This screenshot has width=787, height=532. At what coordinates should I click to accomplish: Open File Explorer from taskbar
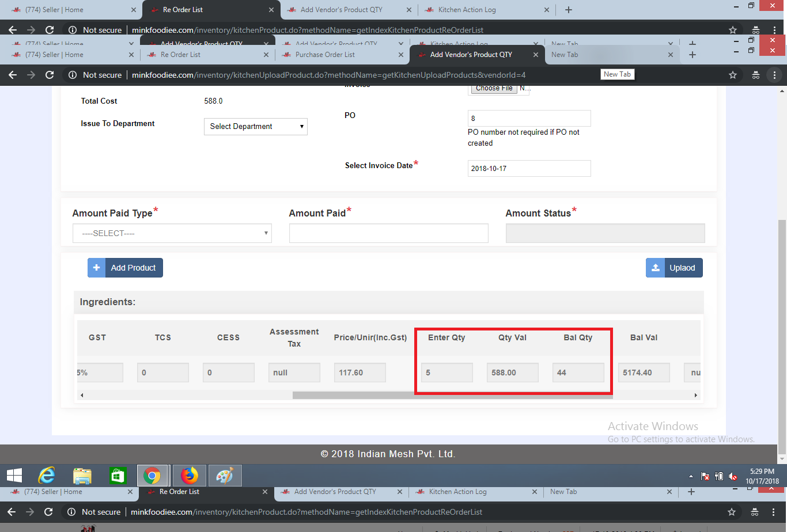point(82,476)
